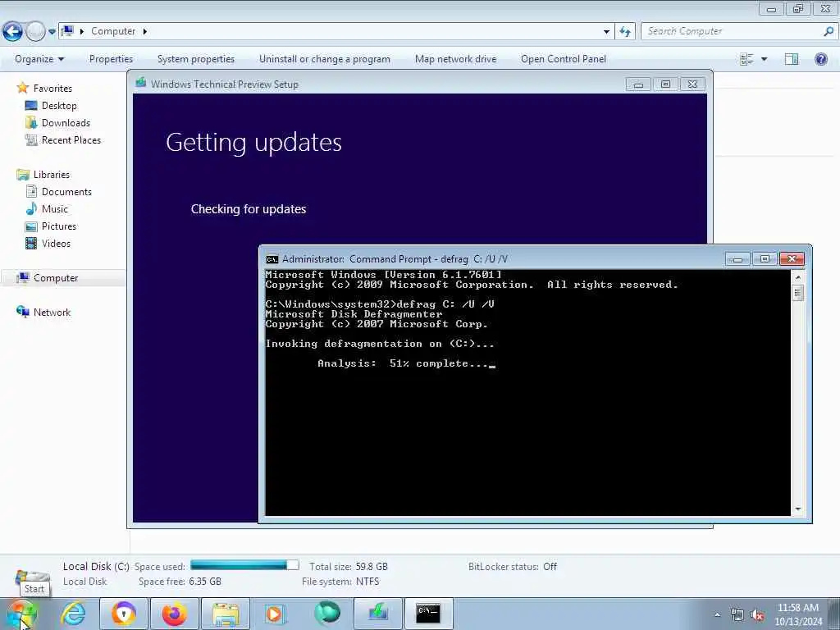Maximize the Windows Technical Preview Setup window
Viewport: 840px width, 630px height.
click(x=665, y=84)
